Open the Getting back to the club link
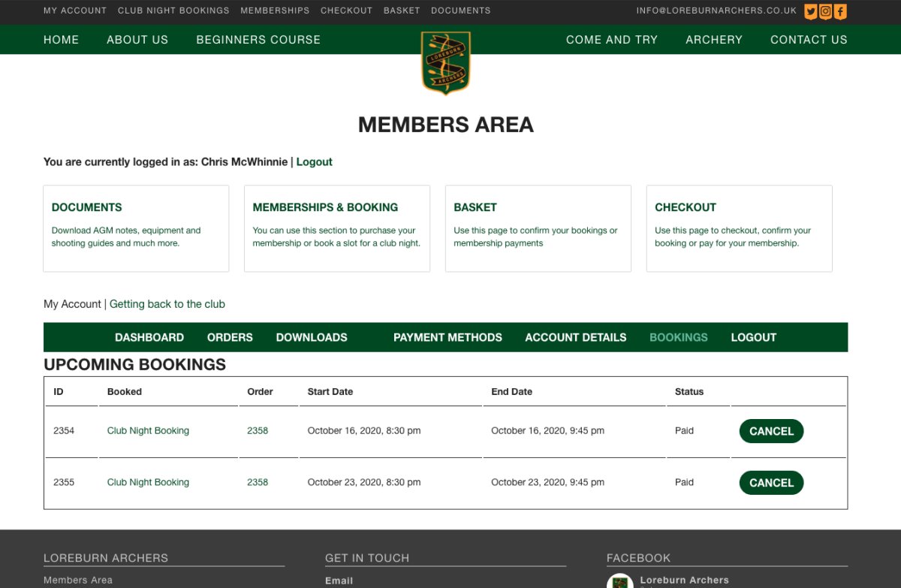The image size is (901, 588). click(167, 304)
